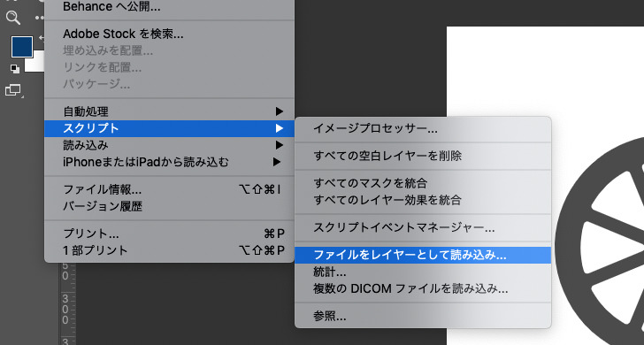Open the extra tools ellipsis button
644x345 pixels.
(40, 18)
